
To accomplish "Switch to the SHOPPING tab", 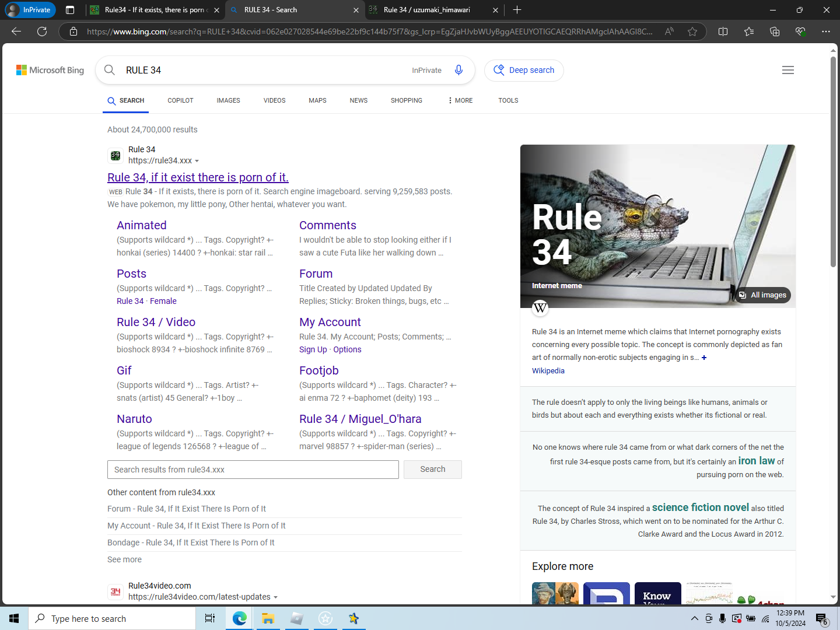I will [407, 100].
